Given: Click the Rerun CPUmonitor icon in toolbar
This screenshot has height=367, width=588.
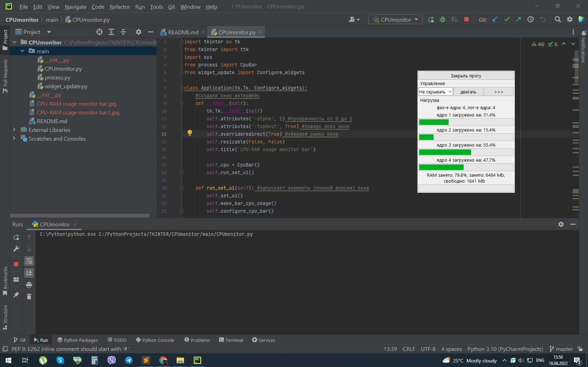Looking at the screenshot, I should [431, 20].
